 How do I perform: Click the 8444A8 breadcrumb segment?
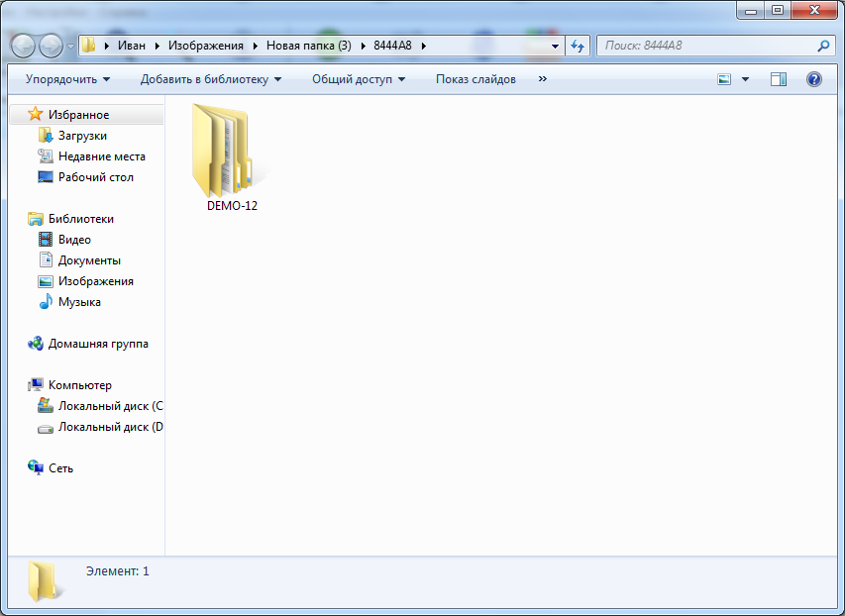(x=392, y=46)
